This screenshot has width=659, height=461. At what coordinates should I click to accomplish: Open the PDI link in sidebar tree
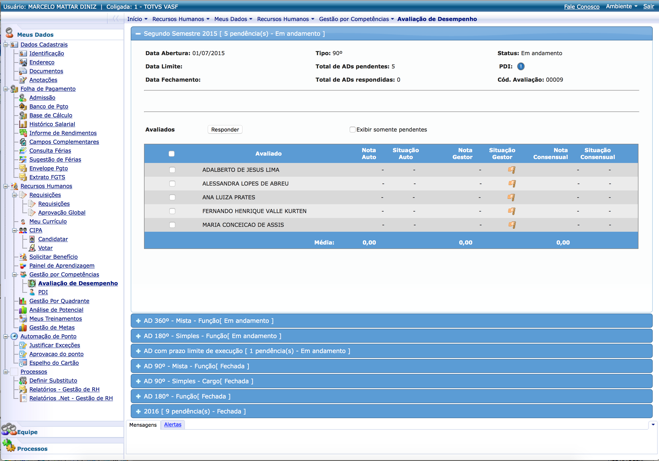[x=43, y=292]
